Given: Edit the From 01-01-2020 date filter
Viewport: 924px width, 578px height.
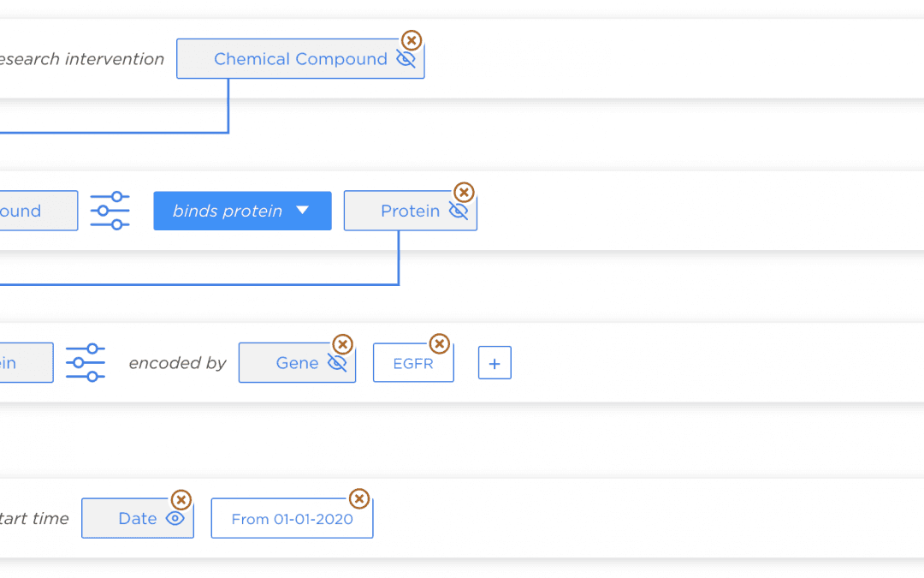Looking at the screenshot, I should point(292,519).
